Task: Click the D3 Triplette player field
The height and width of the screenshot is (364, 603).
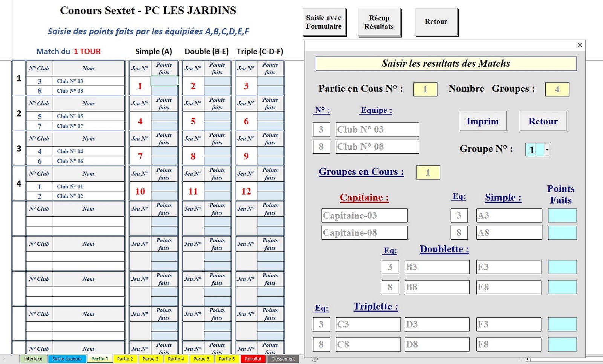Action: pos(437,324)
